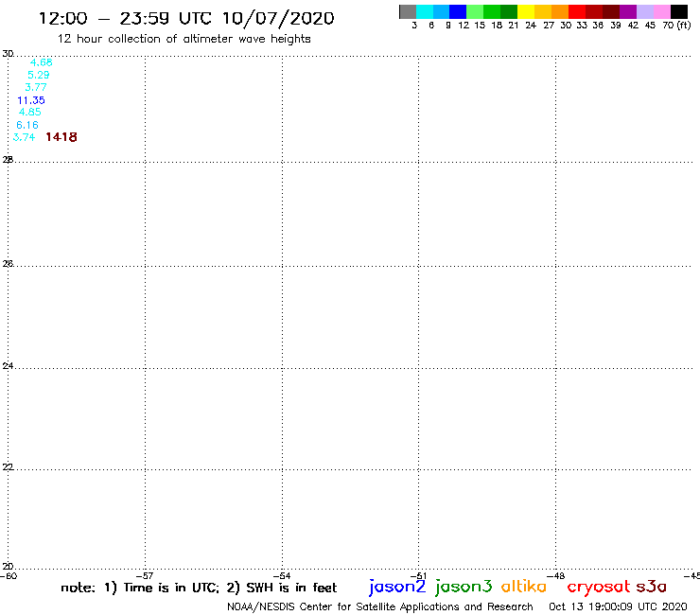Click the dark red 1418 time label
The height and width of the screenshot is (615, 700).
[61, 137]
